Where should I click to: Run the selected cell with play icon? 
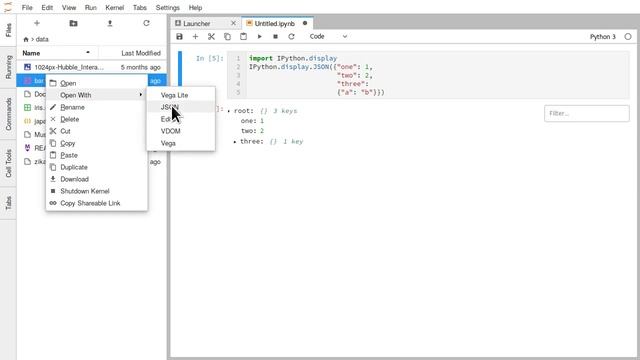click(259, 36)
